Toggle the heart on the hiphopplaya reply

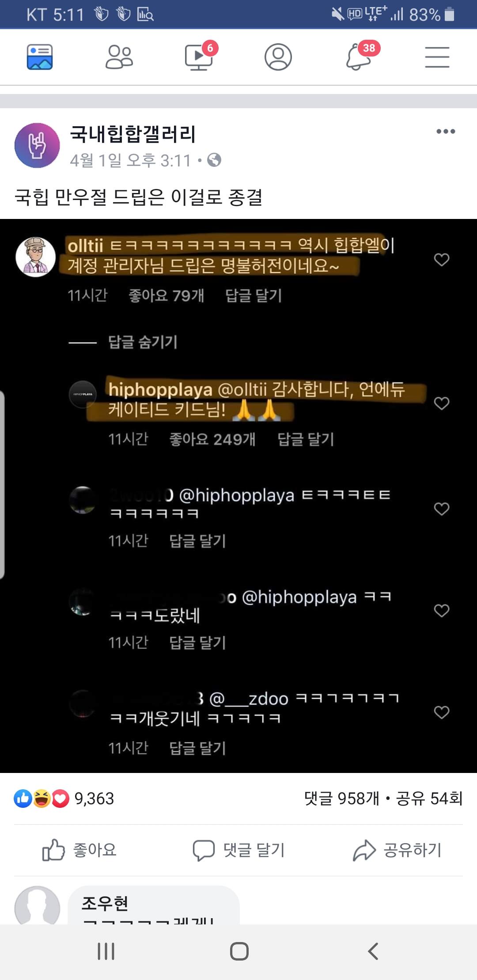click(442, 403)
